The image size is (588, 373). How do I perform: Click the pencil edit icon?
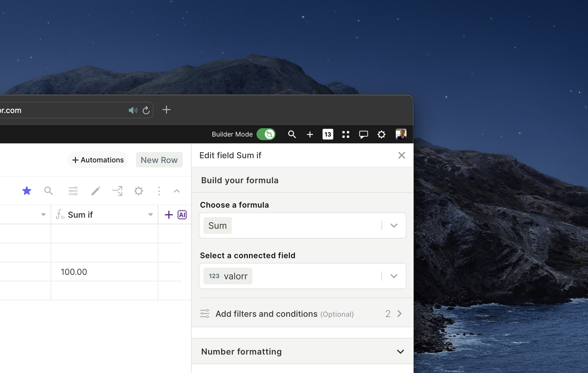(x=96, y=191)
